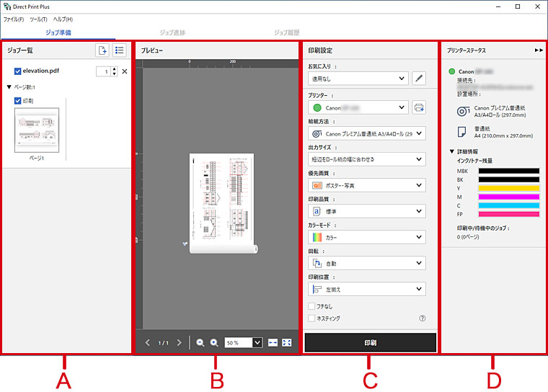Open the printer selection icon beside printer dropdown
Screen dimensions: 548x392
coord(419,107)
